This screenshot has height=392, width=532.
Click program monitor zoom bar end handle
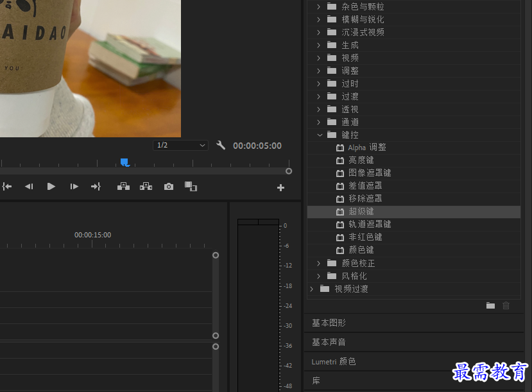[x=289, y=171]
